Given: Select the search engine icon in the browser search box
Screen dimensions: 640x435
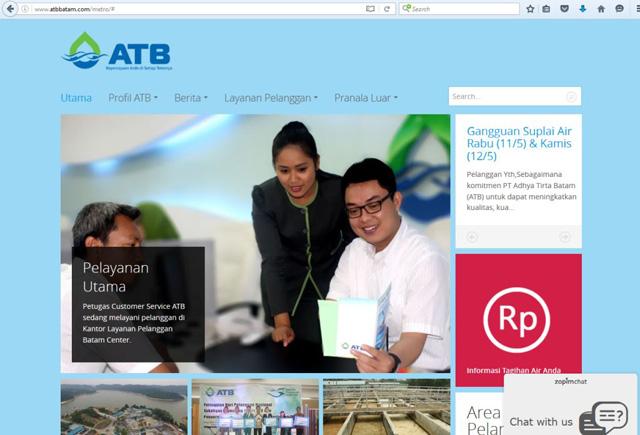Looking at the screenshot, I should click(x=407, y=8).
